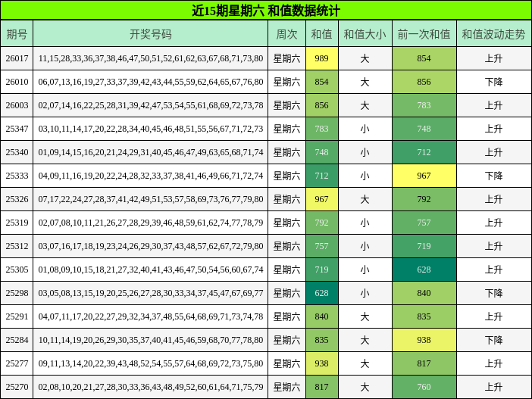Click the 760 previous sum cell
The height and width of the screenshot is (399, 532).
click(x=424, y=387)
